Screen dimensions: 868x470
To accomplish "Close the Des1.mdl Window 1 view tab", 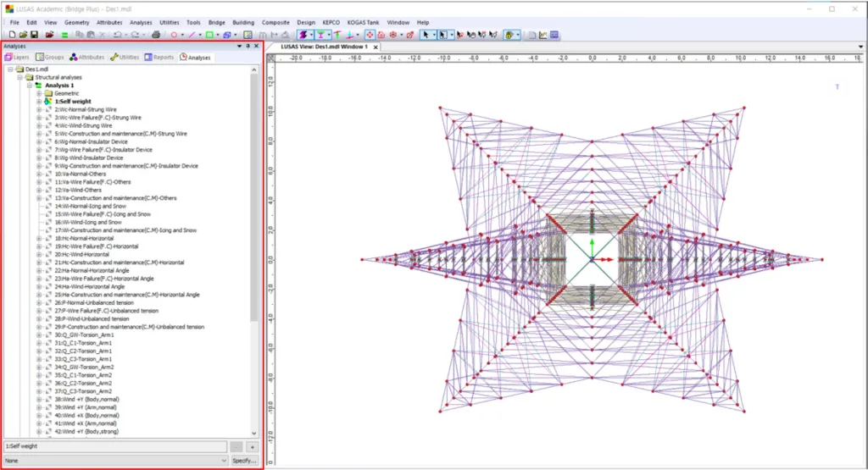I will [375, 47].
